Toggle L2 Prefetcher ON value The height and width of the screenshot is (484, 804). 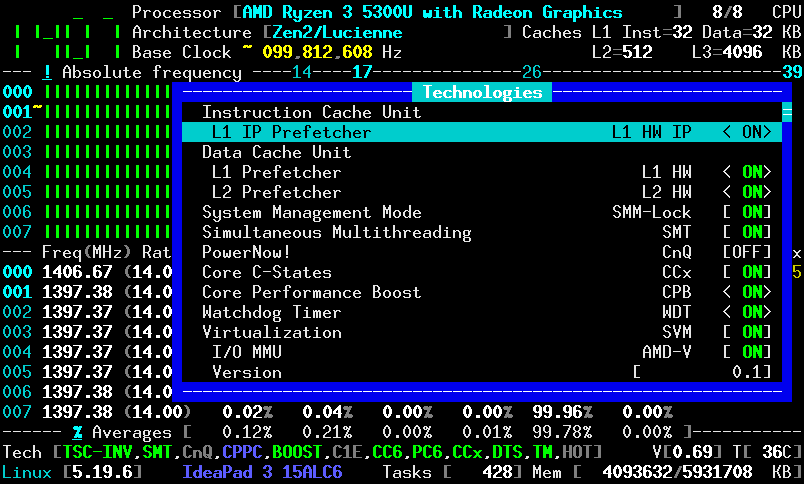click(747, 192)
